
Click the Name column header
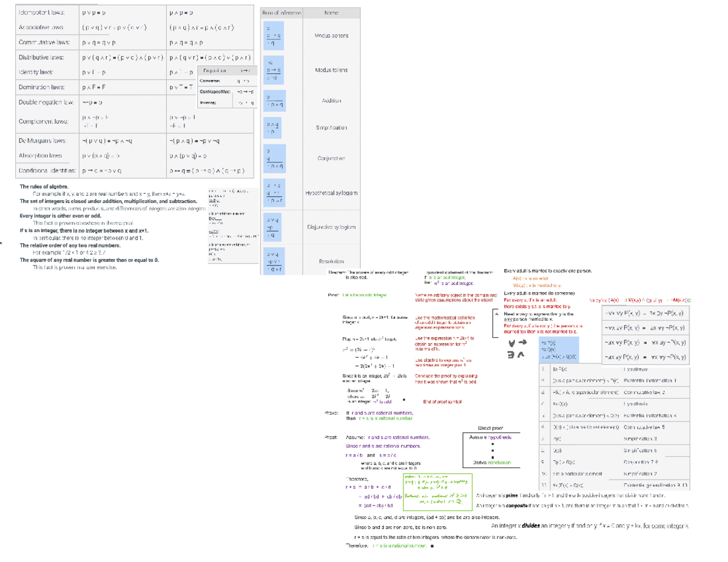[x=332, y=11]
